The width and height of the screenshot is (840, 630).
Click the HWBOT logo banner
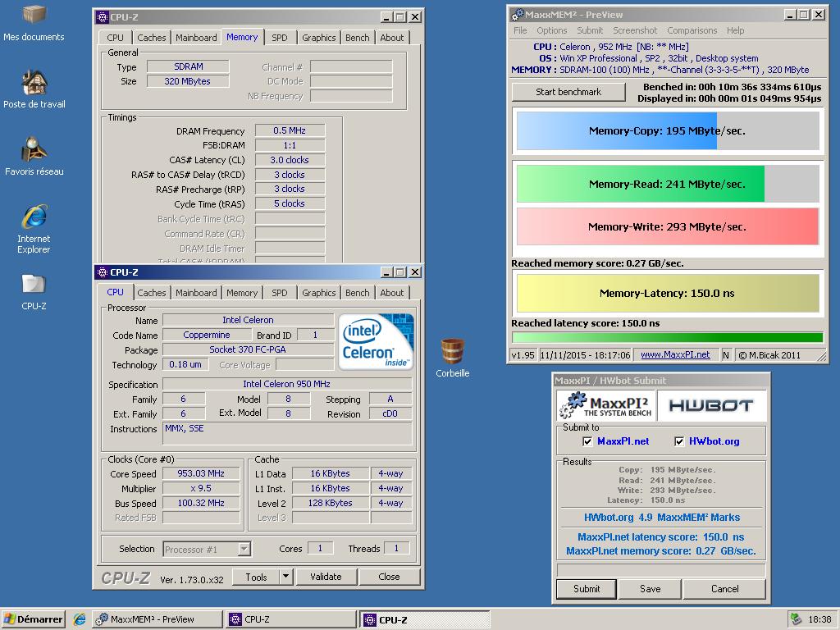711,405
